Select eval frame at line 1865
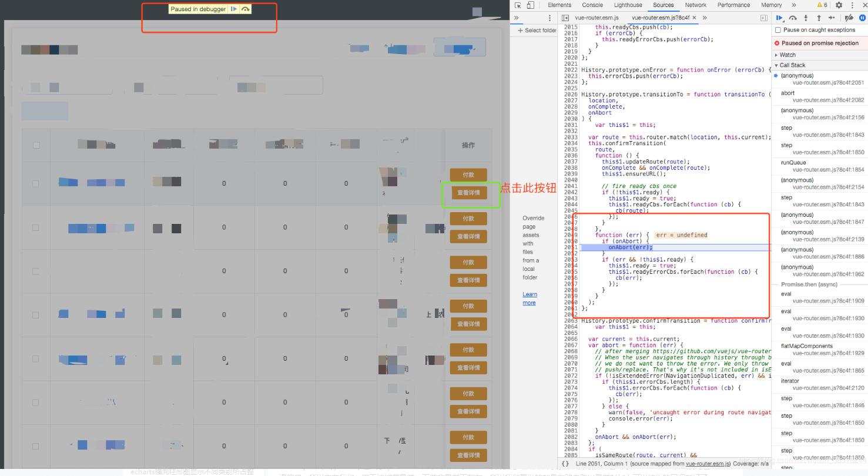This screenshot has height=476, width=868. pos(819,367)
